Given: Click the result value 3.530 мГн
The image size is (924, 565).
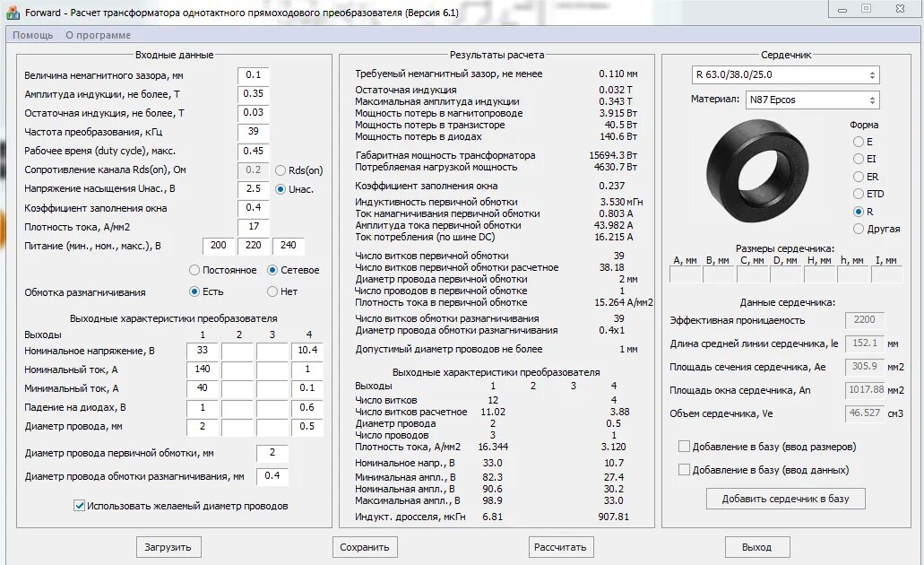Looking at the screenshot, I should [621, 203].
